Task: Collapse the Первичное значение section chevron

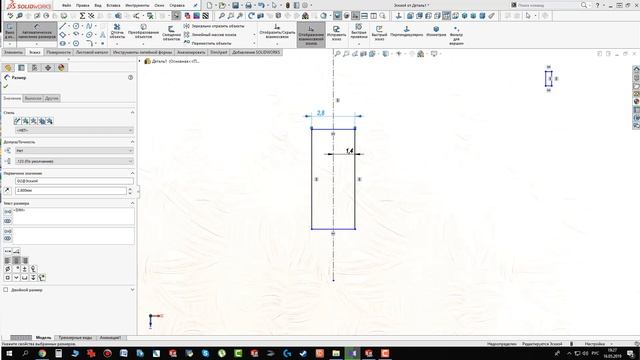Action: point(132,173)
